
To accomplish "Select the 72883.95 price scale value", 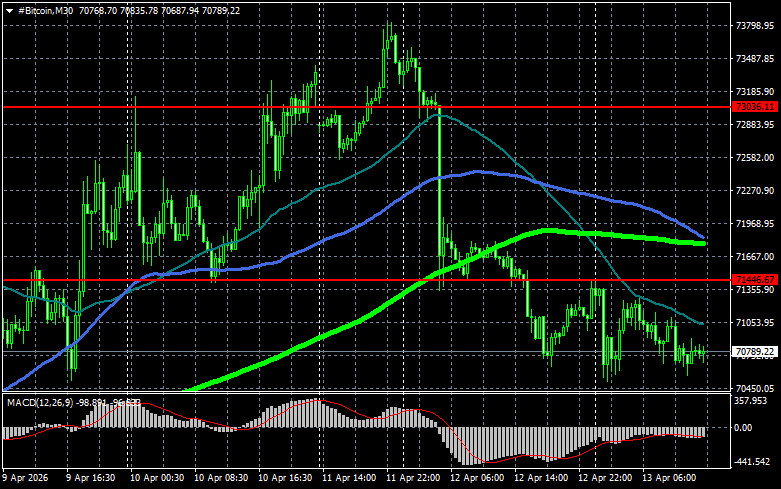I will tap(755, 124).
